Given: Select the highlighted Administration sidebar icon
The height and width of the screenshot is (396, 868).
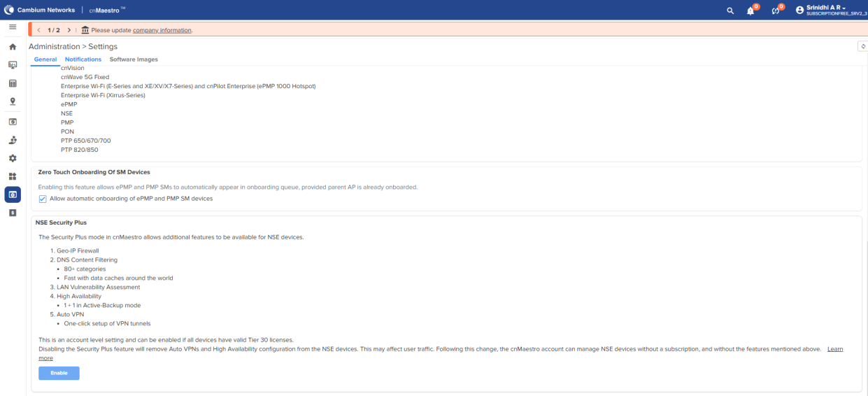Looking at the screenshot, I should coord(12,194).
